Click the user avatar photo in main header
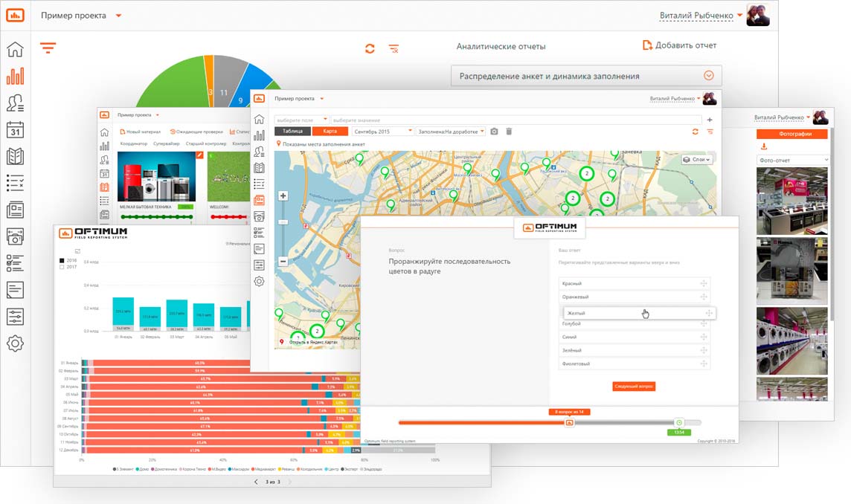 pyautogui.click(x=758, y=15)
